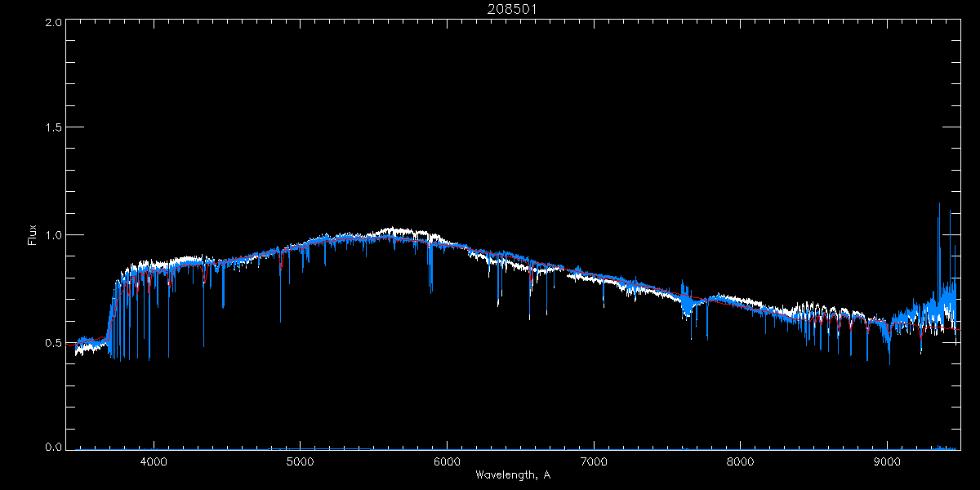
Task: Click the tall blue emission spike near 9350
Action: [939, 253]
